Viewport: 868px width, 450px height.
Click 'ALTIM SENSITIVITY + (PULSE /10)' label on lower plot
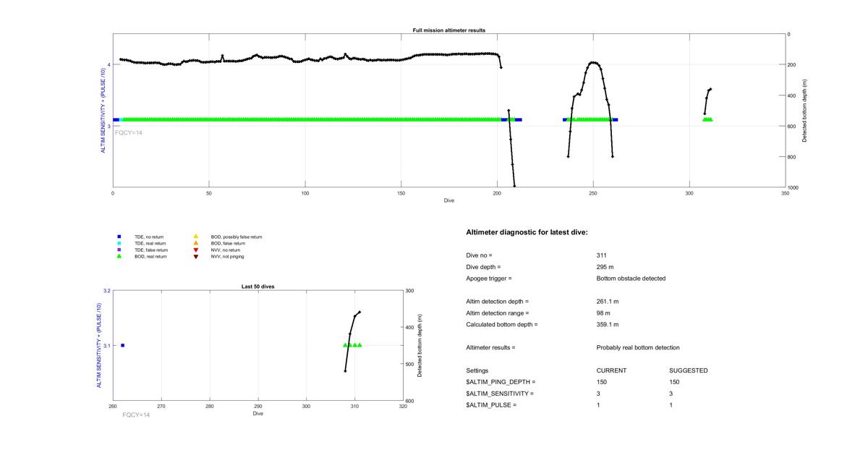(99, 346)
